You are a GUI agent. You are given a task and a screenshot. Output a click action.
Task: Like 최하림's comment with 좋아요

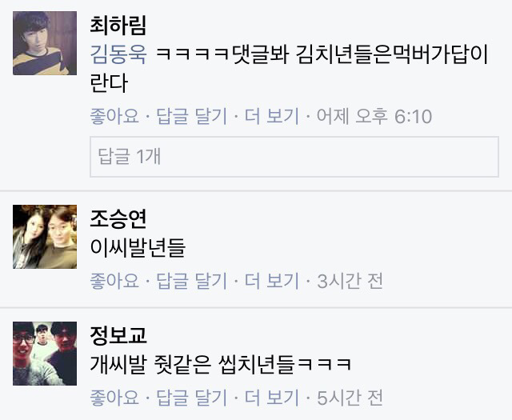coord(114,116)
